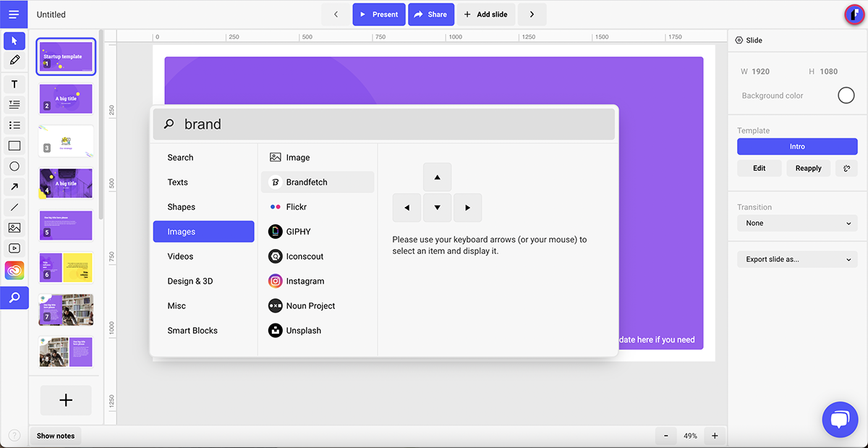Select the Unsplash image source
The width and height of the screenshot is (868, 448).
click(x=304, y=330)
